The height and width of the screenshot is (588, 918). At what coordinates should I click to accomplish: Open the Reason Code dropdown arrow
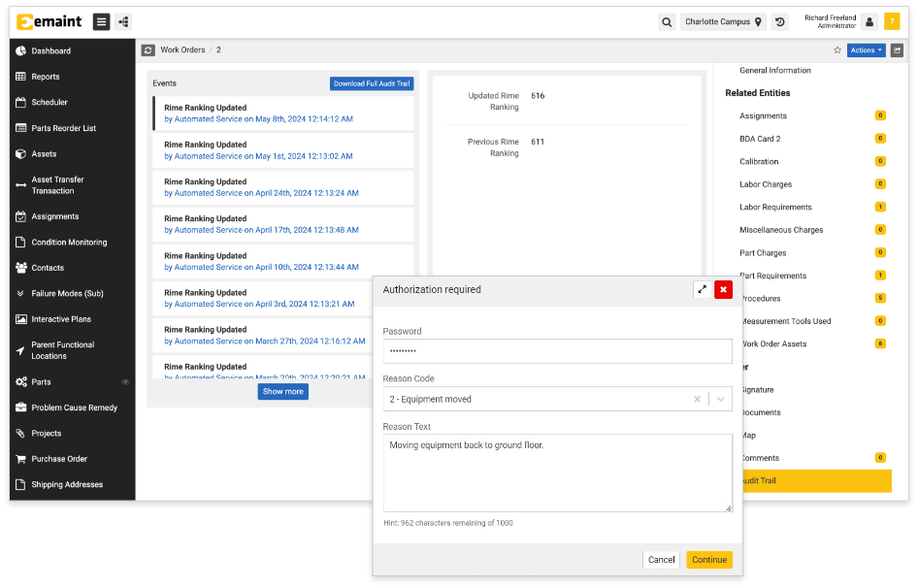(721, 400)
